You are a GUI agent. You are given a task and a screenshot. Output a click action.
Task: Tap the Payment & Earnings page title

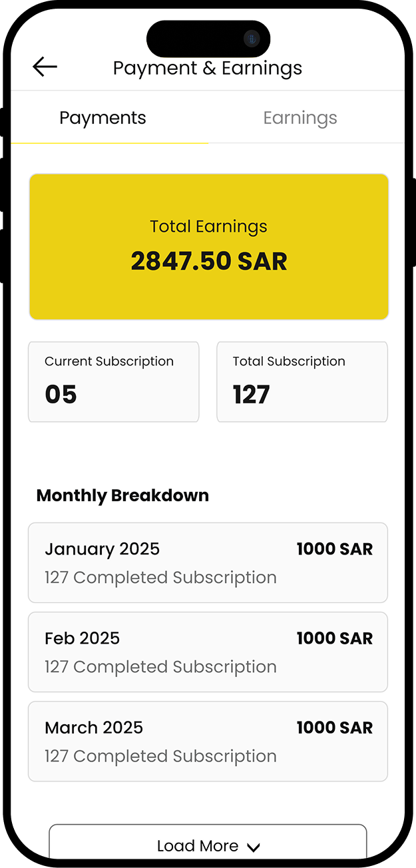click(x=208, y=68)
